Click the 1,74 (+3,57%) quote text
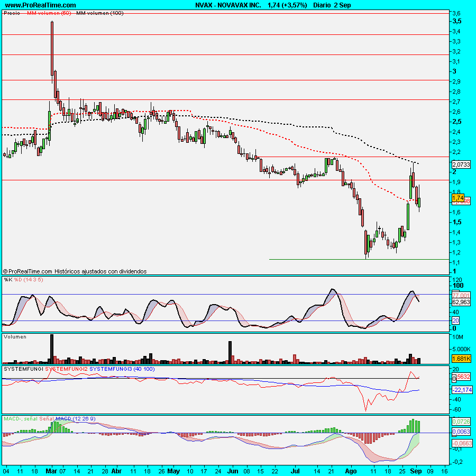This screenshot has width=476, height=476. click(287, 5)
